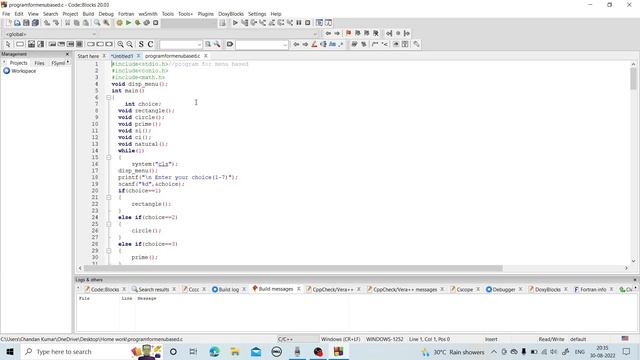Click the Build gear icon
Image resolution: width=640 pixels, height=360 pixels.
click(x=120, y=23)
